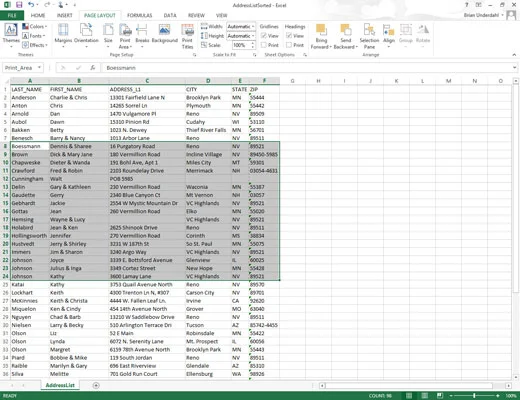Toggle Gridlines View checkbox
The height and width of the screenshot is (400, 520).
(x=264, y=36)
